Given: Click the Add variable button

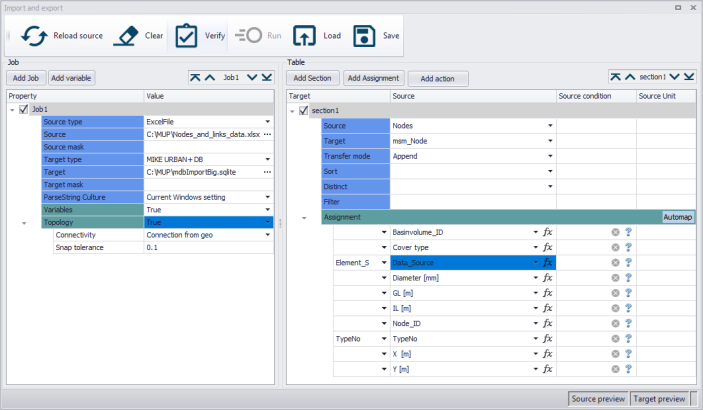Looking at the screenshot, I should (71, 78).
